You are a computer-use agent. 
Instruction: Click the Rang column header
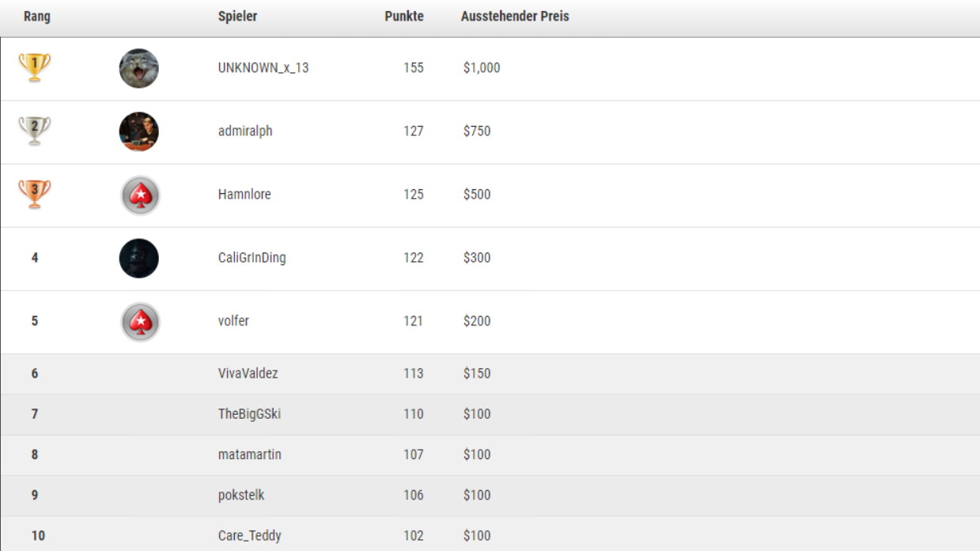[x=37, y=17]
